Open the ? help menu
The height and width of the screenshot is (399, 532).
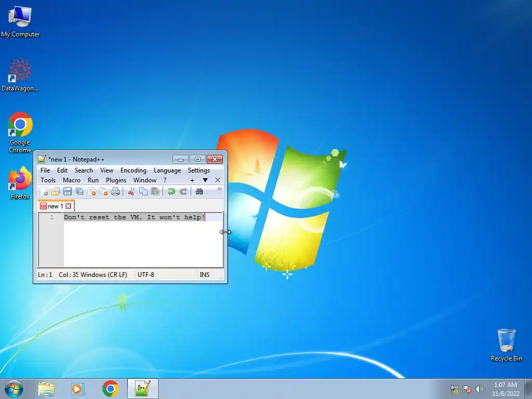coord(165,180)
